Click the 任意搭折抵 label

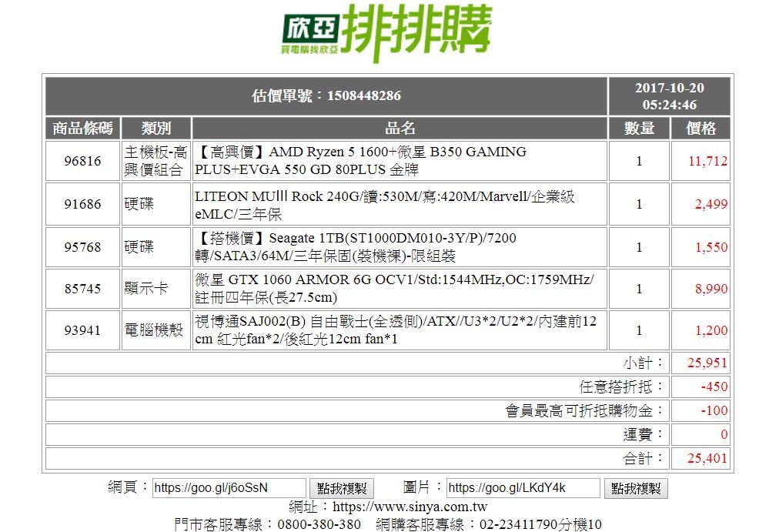pos(620,386)
